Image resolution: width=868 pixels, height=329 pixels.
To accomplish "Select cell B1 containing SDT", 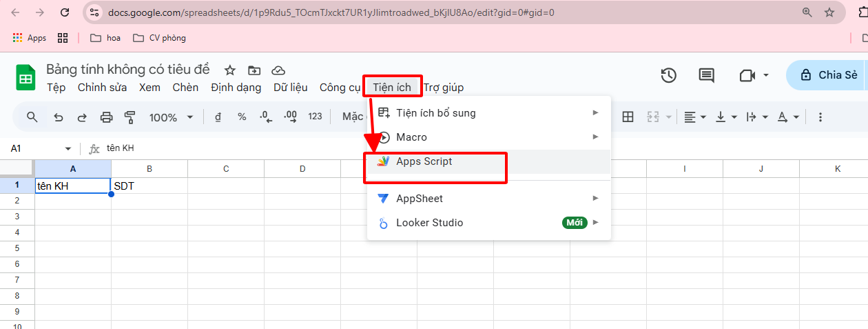I will (149, 186).
